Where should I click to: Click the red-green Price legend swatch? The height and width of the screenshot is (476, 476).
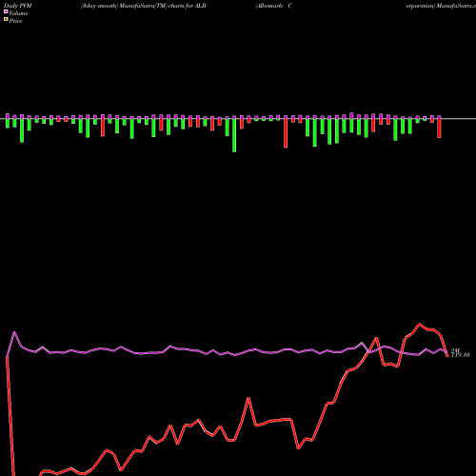6,20
